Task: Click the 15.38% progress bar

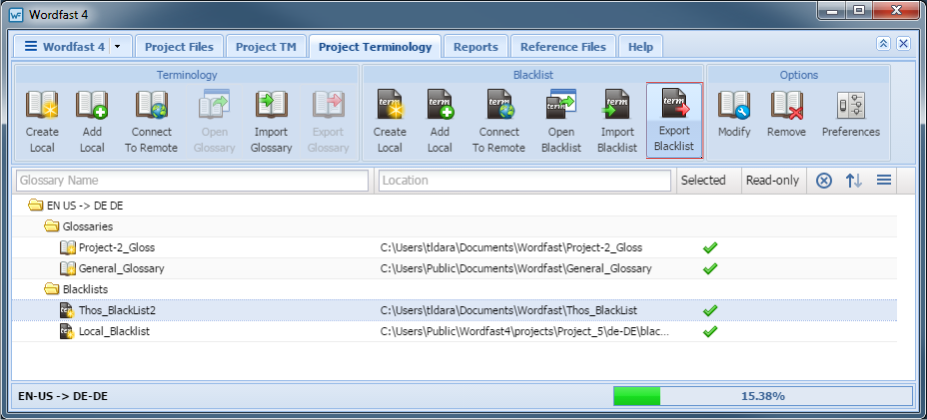Action: (763, 396)
